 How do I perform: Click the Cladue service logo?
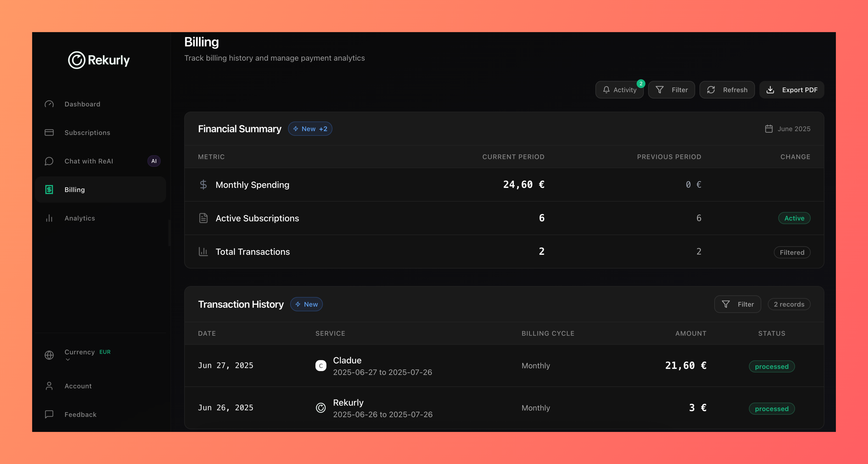click(x=321, y=365)
